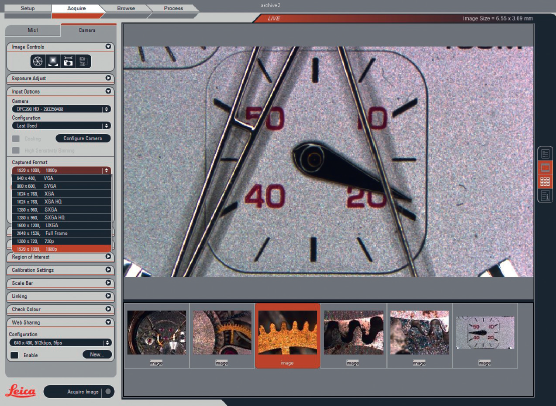Toggle High Sensitivity Binning checkbox
The height and width of the screenshot is (406, 556).
(x=16, y=151)
